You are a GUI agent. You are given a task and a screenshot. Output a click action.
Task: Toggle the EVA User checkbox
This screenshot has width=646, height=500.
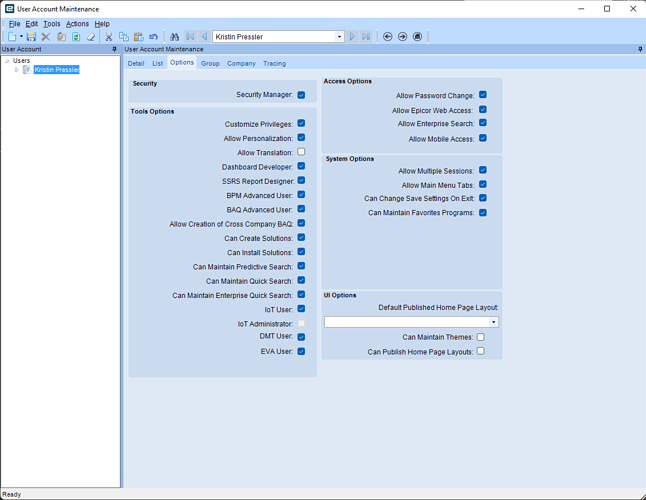(x=301, y=351)
